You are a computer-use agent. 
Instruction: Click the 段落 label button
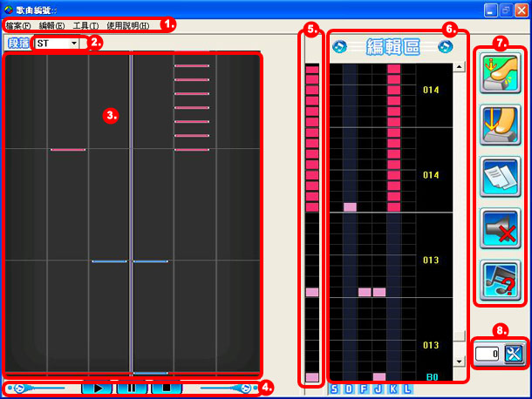pos(17,43)
